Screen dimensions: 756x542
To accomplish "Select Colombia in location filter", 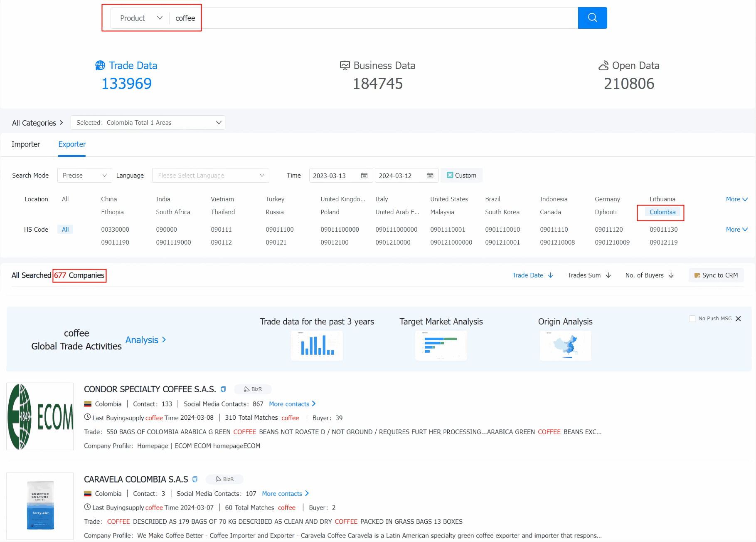I will tap(662, 212).
